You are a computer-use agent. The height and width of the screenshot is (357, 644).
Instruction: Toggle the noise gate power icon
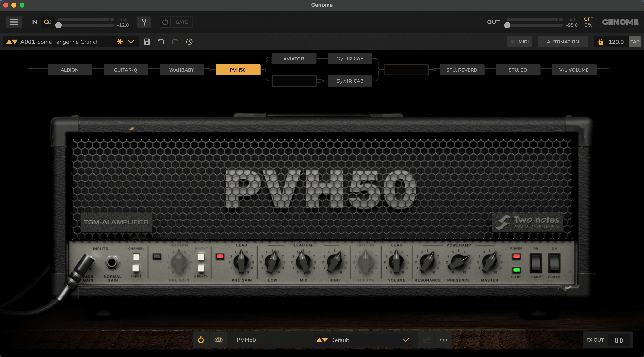(165, 22)
